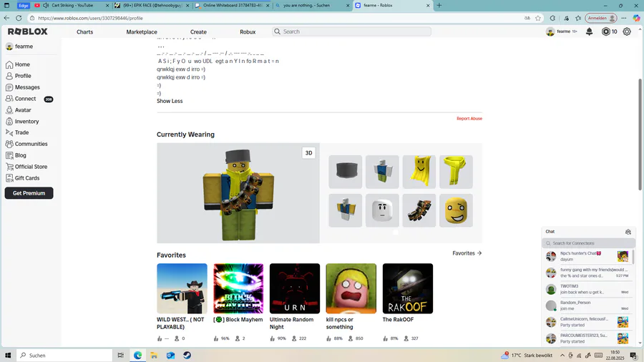This screenshot has height=362, width=644.
Task: Open the Favorites arrow link
Action: click(467, 253)
